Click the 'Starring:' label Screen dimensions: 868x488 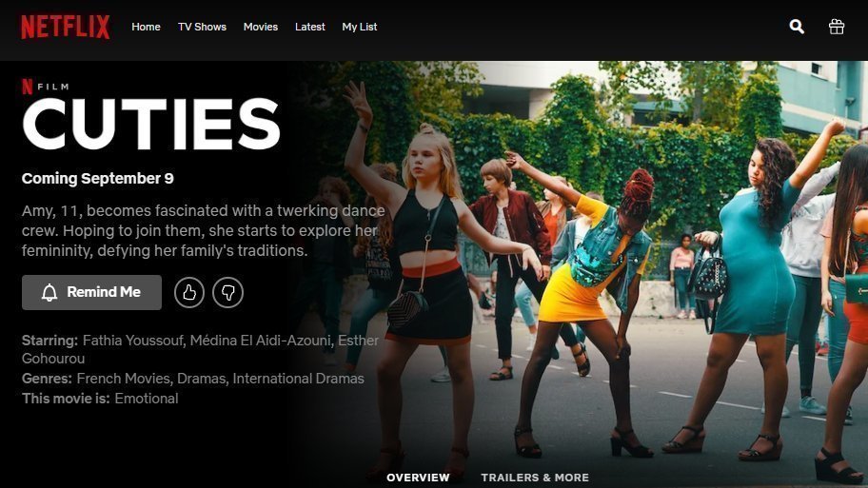[x=49, y=341]
